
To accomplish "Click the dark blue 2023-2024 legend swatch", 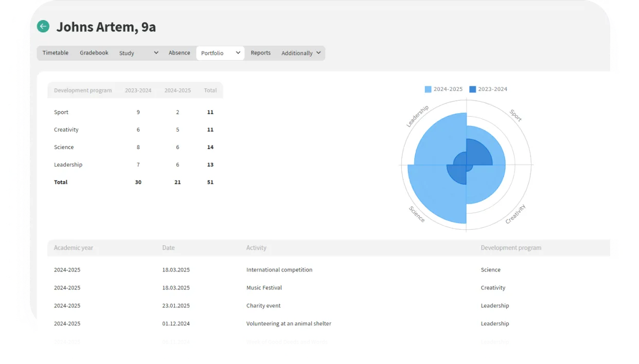I will (473, 89).
